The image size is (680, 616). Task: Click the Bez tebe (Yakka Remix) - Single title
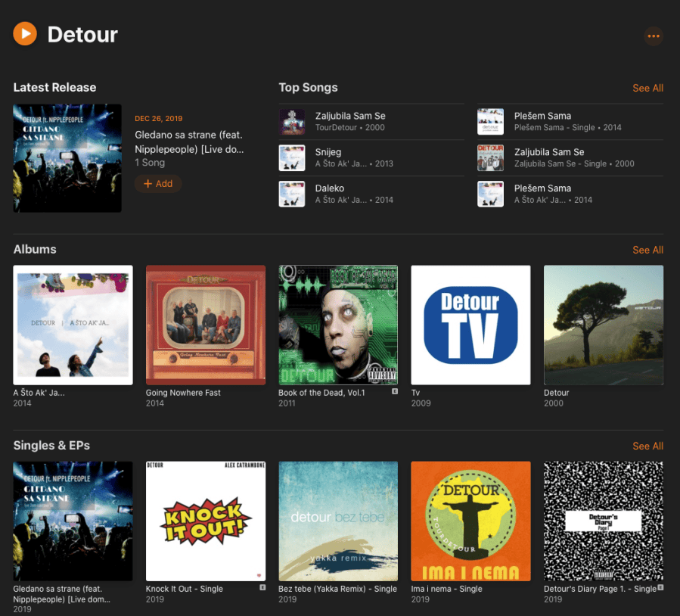click(x=337, y=589)
